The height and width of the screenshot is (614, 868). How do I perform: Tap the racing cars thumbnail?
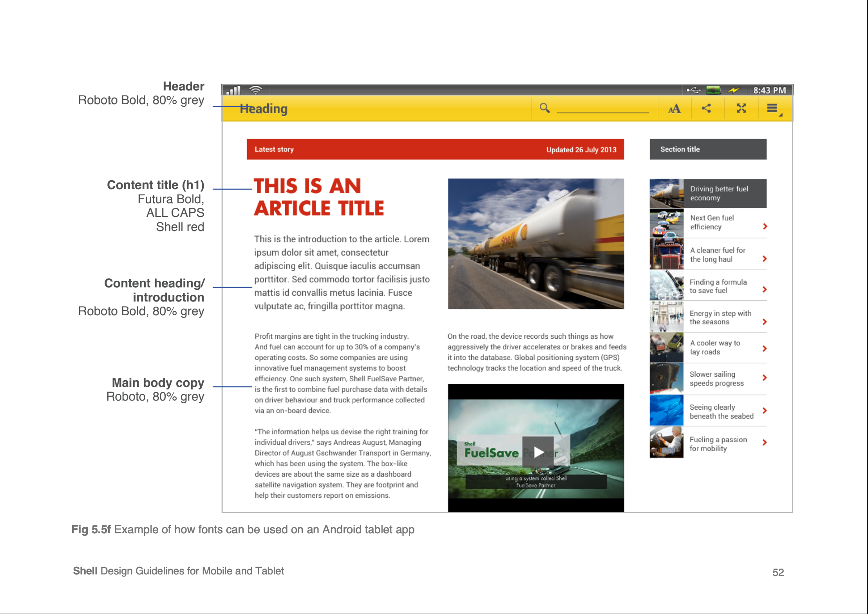point(667,223)
